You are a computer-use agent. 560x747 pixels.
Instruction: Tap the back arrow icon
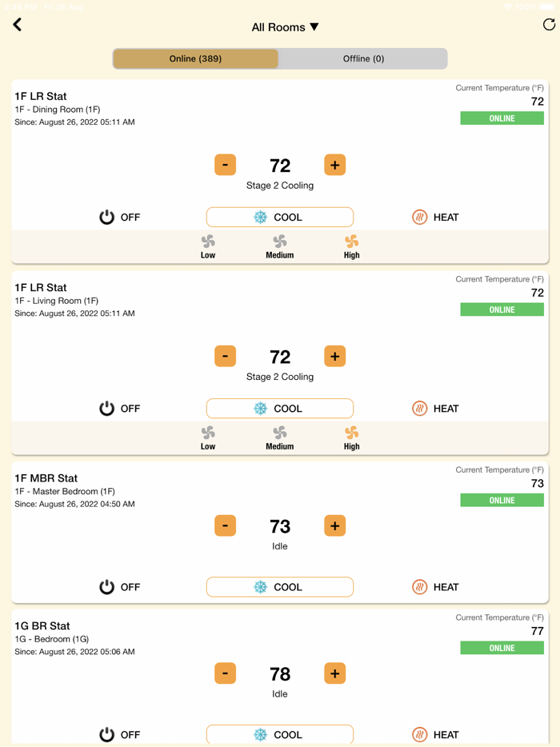[x=18, y=25]
